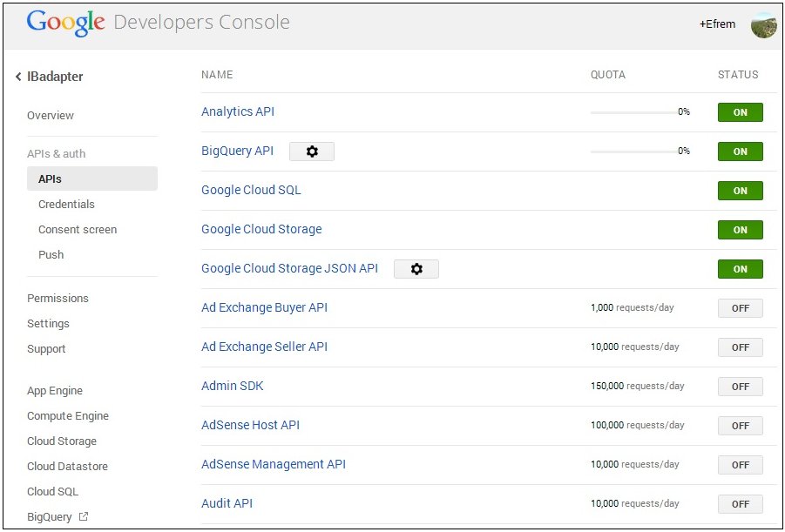Open BigQuery API settings gear
This screenshot has width=785, height=532.
pos(311,152)
